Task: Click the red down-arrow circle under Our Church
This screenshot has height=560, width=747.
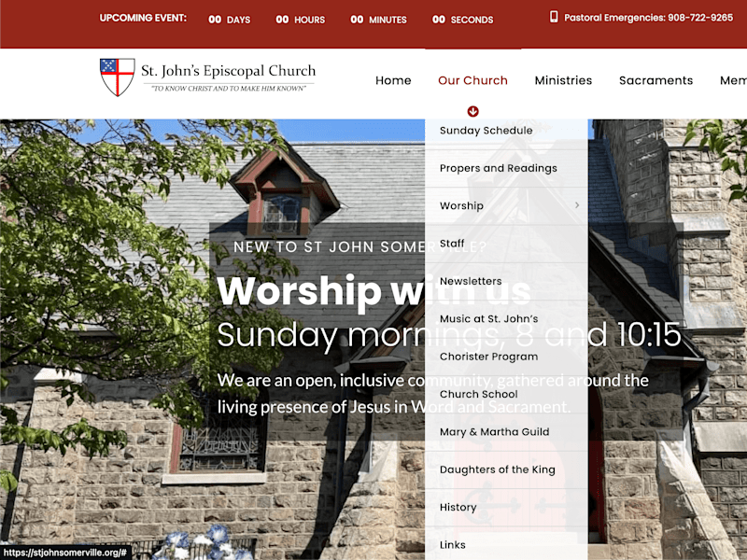Action: [x=472, y=111]
